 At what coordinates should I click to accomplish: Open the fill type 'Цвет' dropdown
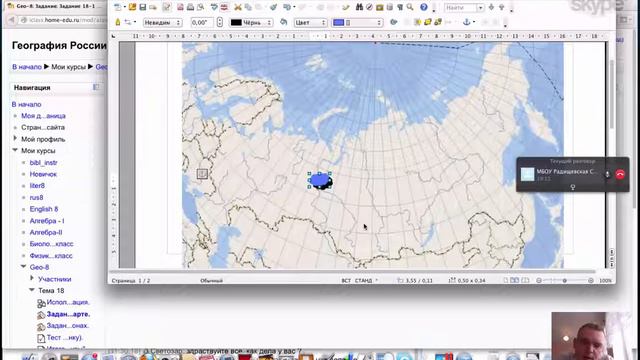(x=311, y=22)
